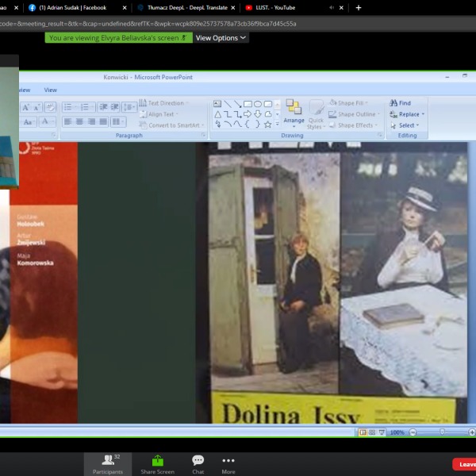Expand the shapes gallery More arrow
Image resolution: width=476 pixels, height=476 pixels.
277,125
